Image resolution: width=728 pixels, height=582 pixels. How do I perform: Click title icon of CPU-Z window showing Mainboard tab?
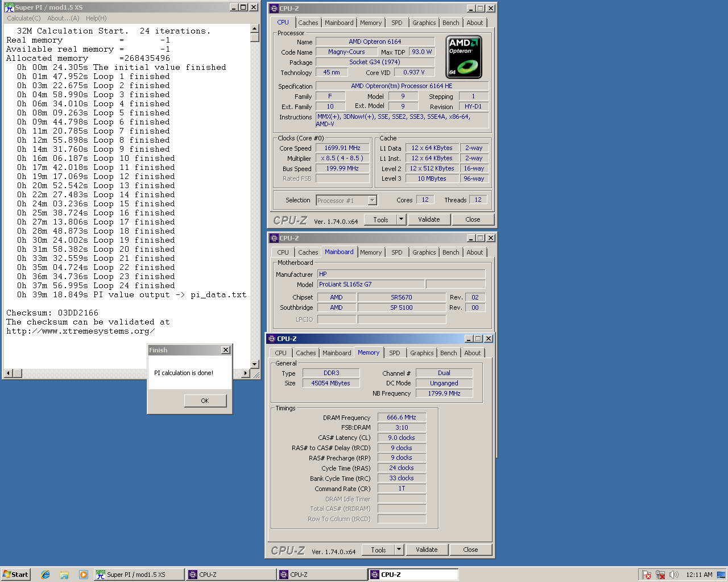tap(274, 238)
